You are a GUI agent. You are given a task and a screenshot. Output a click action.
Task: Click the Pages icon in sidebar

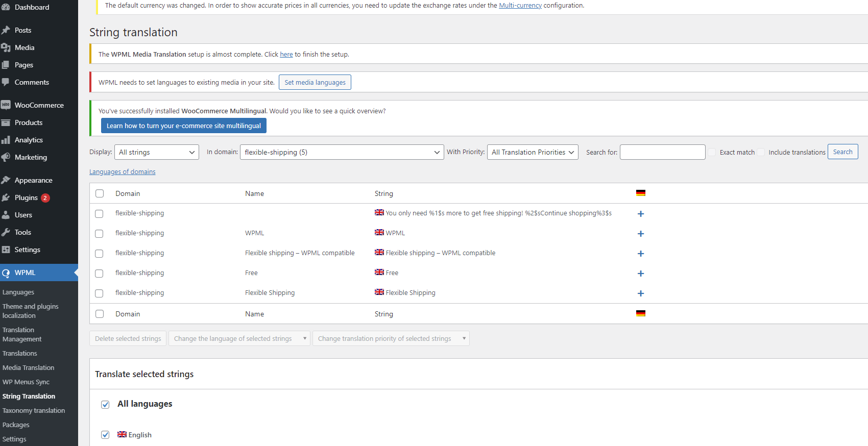(x=6, y=65)
